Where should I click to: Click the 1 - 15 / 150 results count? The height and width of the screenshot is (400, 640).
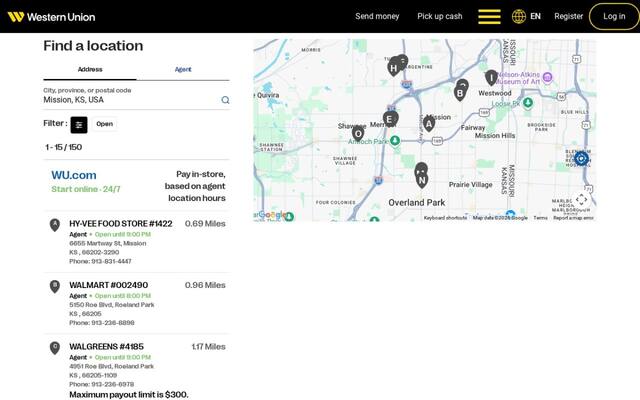(x=64, y=147)
